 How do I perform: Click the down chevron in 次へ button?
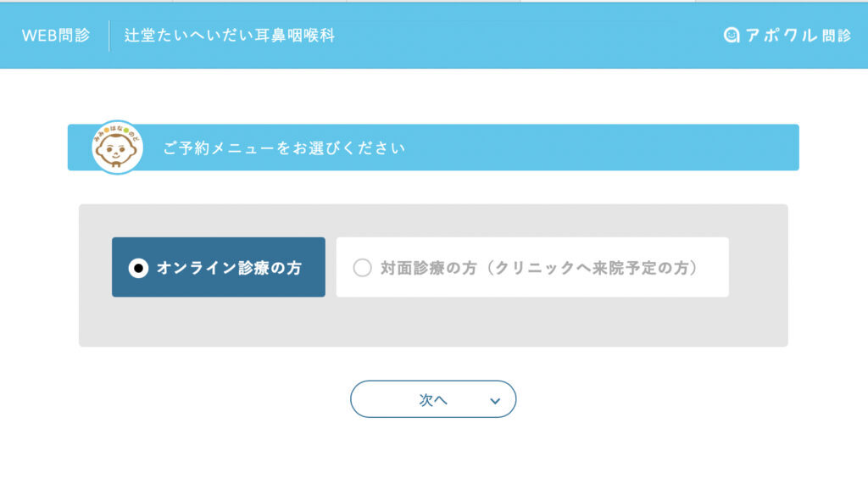coord(495,400)
